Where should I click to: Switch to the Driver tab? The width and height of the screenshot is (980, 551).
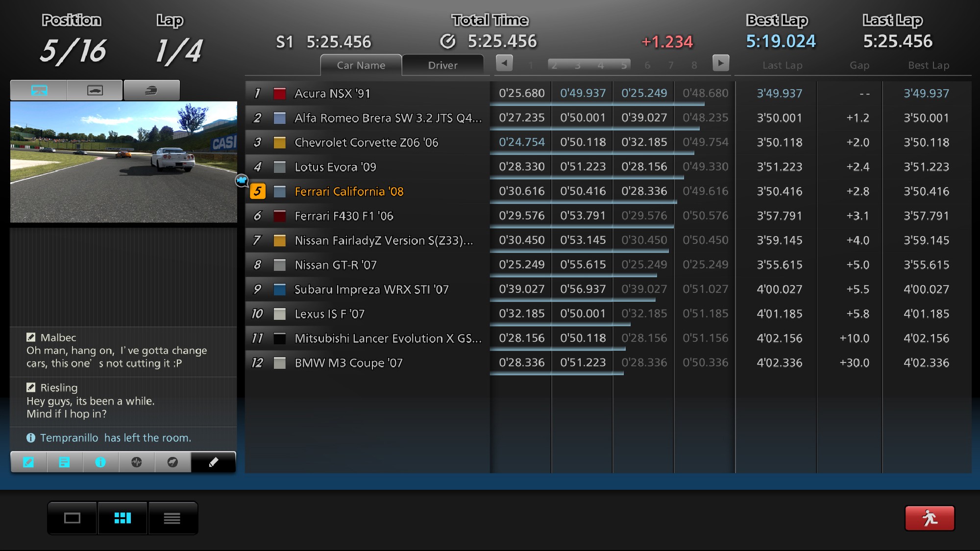[x=442, y=65]
